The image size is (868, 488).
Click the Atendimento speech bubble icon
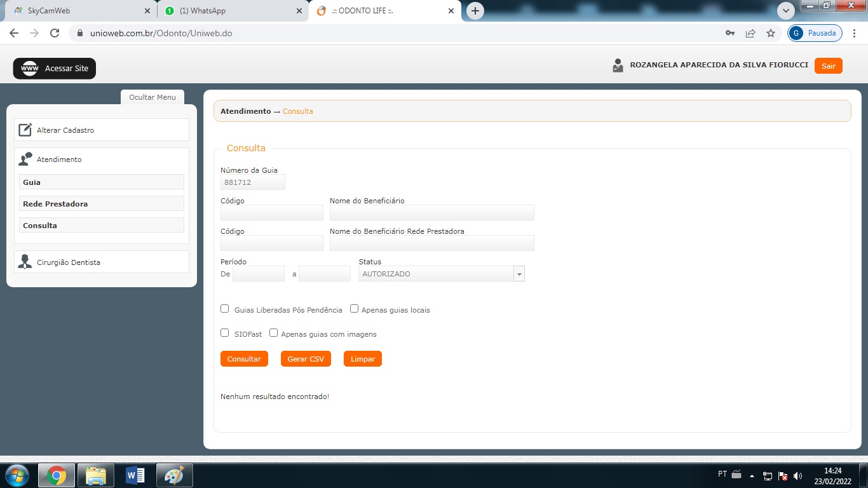pos(25,159)
